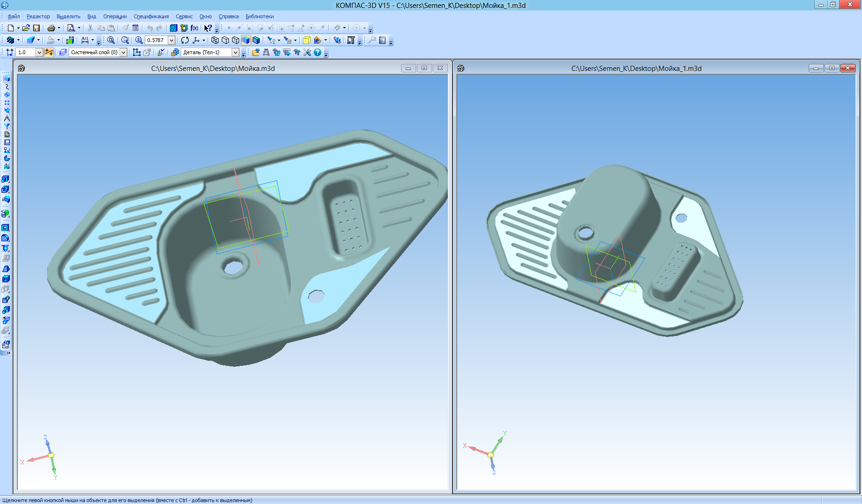This screenshot has width=862, height=504.
Task: Toggle the snapping button next to 1.0 field
Action: click(x=49, y=52)
